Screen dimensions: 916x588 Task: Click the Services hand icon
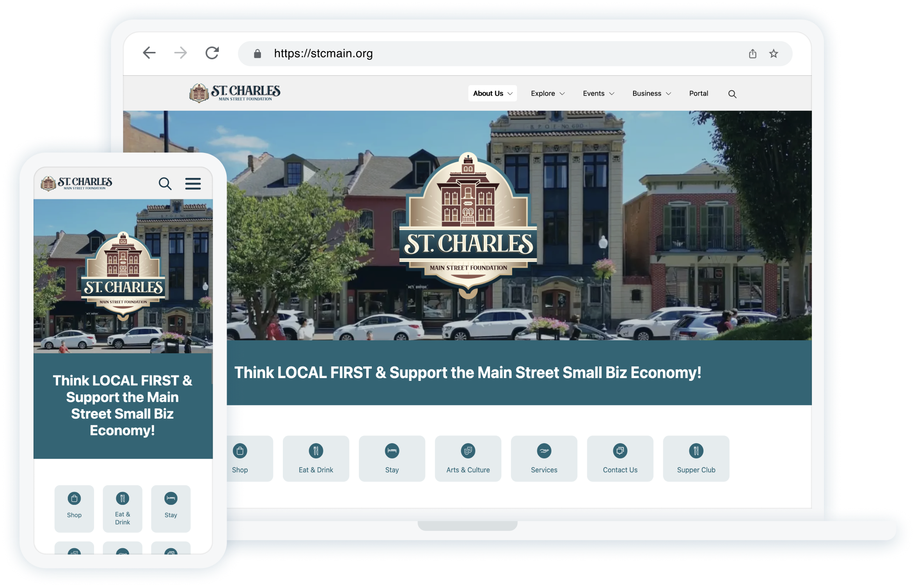pyautogui.click(x=544, y=451)
